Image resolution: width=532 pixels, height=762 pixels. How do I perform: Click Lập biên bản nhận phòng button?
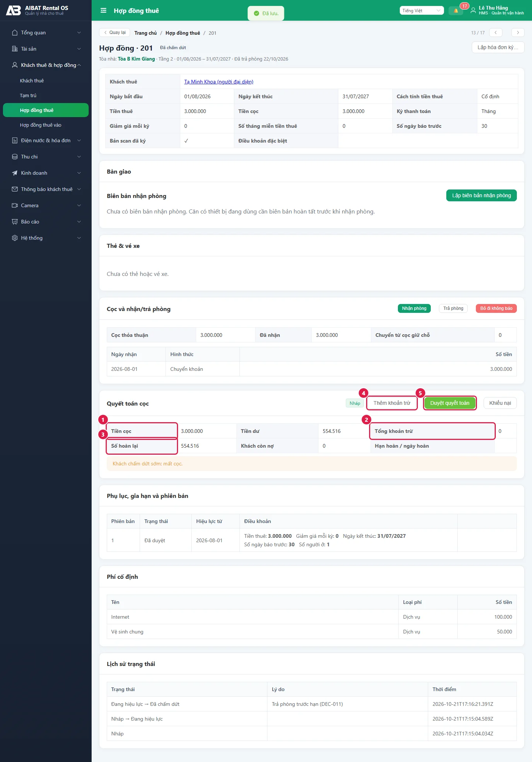pyautogui.click(x=481, y=195)
